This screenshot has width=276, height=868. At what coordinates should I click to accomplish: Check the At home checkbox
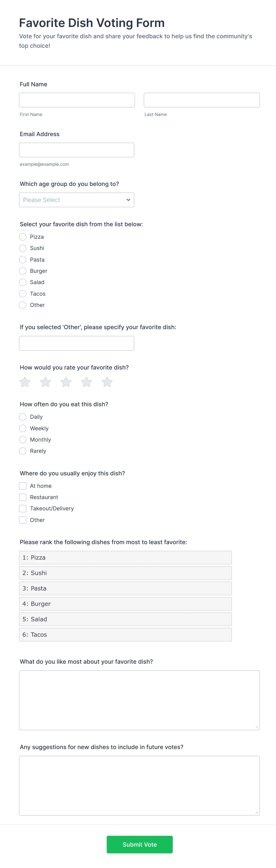pyautogui.click(x=23, y=486)
